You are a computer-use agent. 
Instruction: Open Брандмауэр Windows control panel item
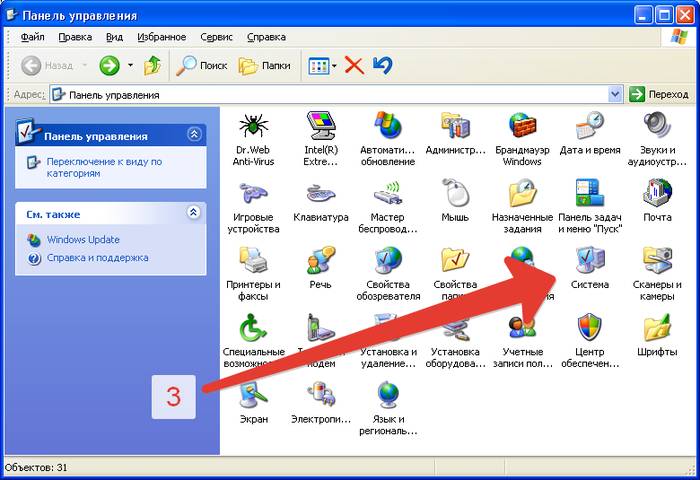522,127
